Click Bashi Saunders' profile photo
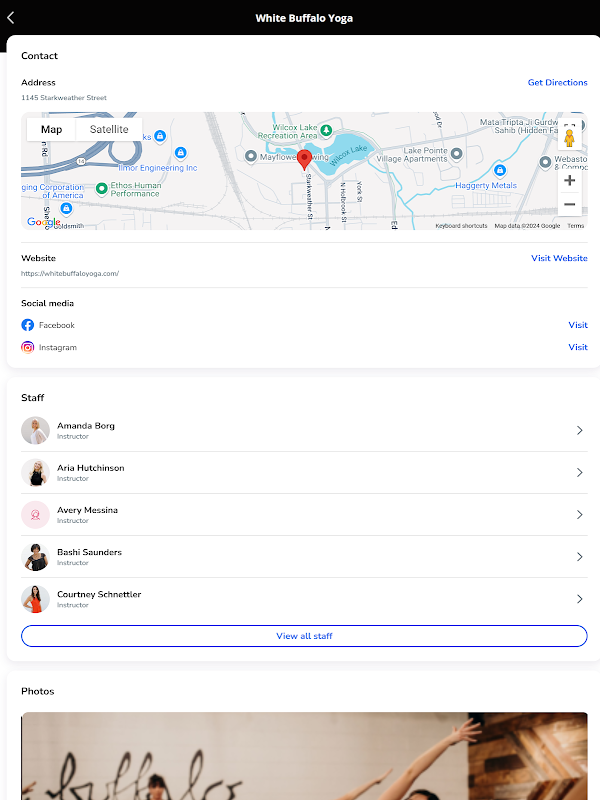600x800 pixels. coord(35,557)
